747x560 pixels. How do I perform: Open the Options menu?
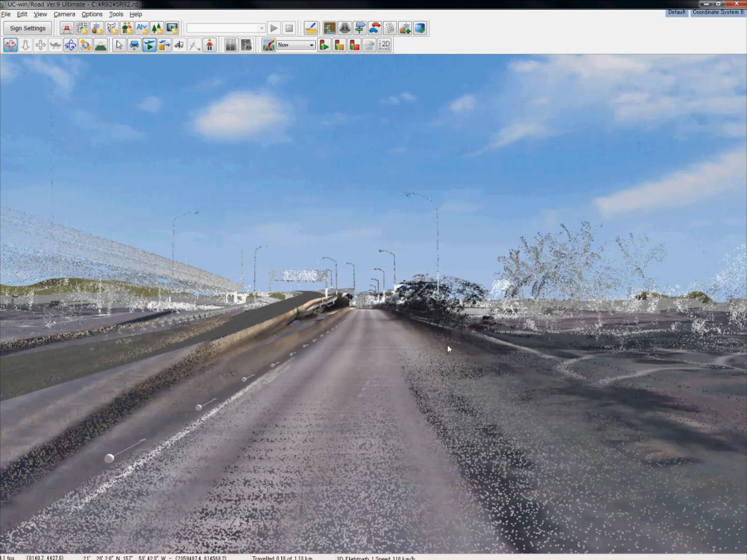tap(92, 14)
